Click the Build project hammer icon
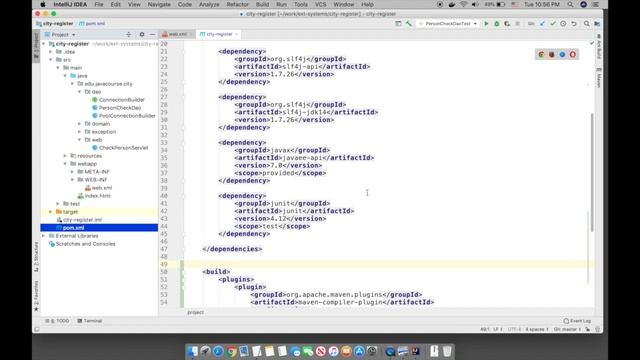Screen dimensions: 640x360 pyautogui.click(x=408, y=24)
